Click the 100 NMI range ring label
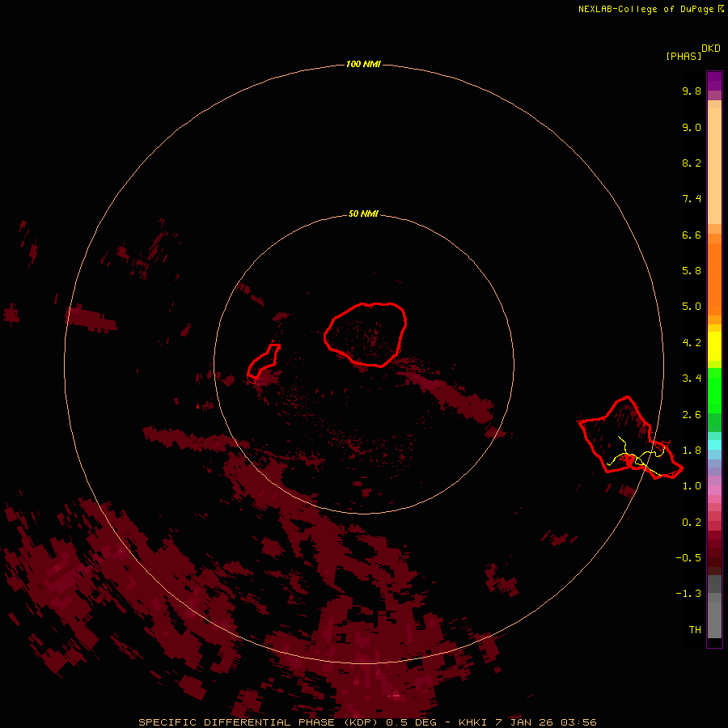 [x=363, y=64]
